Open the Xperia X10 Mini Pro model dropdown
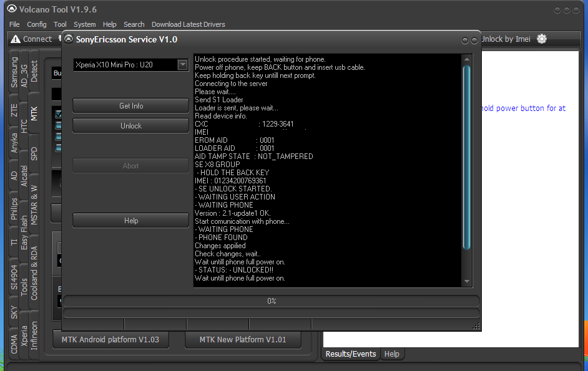This screenshot has width=588, height=371. tap(182, 65)
